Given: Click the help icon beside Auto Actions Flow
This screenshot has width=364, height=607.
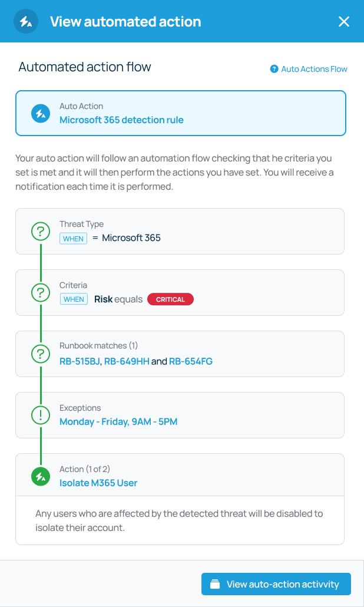Looking at the screenshot, I should click(x=274, y=69).
